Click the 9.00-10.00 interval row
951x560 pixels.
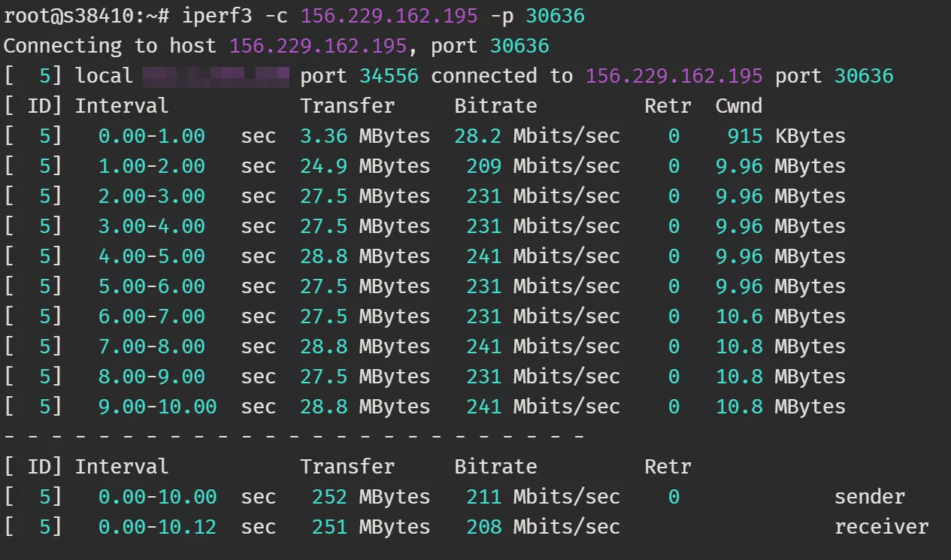coord(157,407)
